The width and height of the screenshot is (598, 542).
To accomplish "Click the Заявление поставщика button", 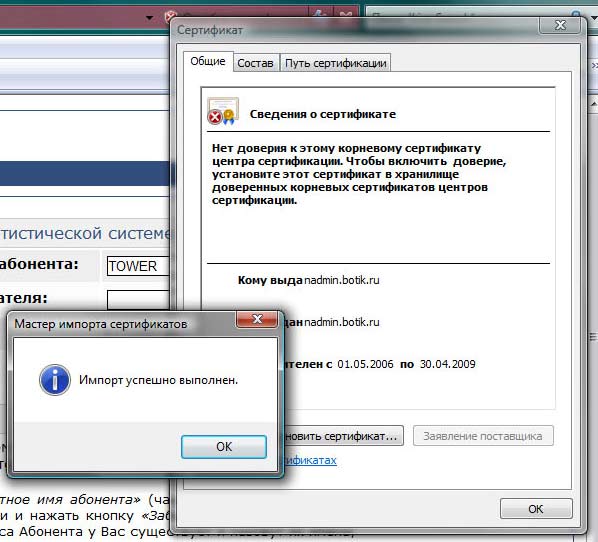I will (x=483, y=436).
